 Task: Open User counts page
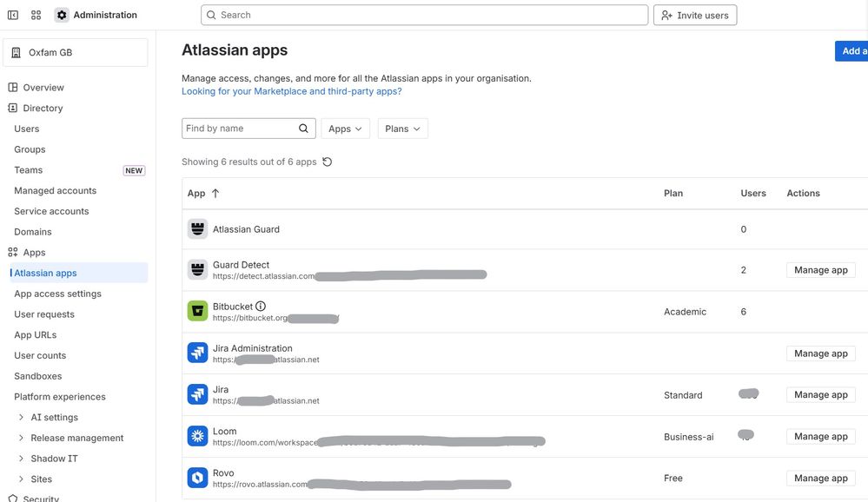point(40,355)
